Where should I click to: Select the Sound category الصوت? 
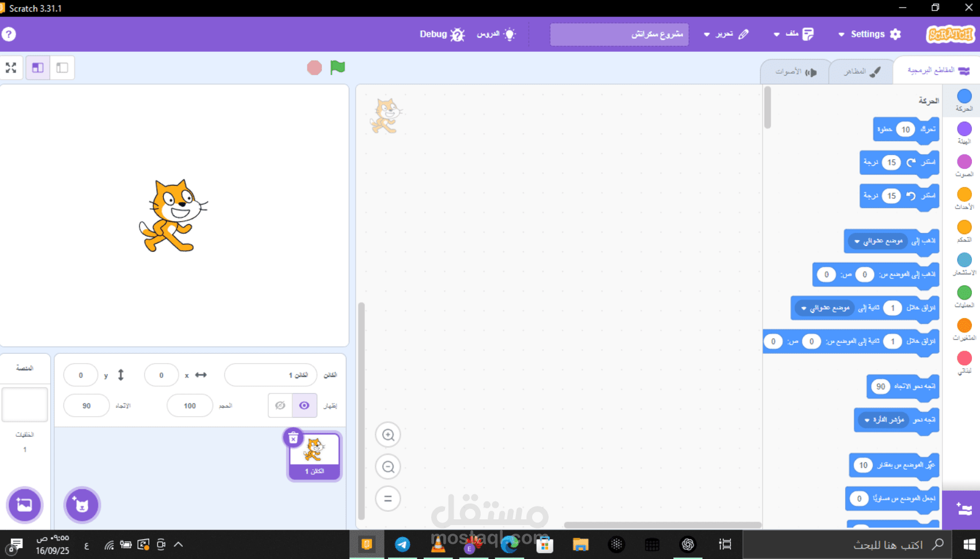click(964, 165)
